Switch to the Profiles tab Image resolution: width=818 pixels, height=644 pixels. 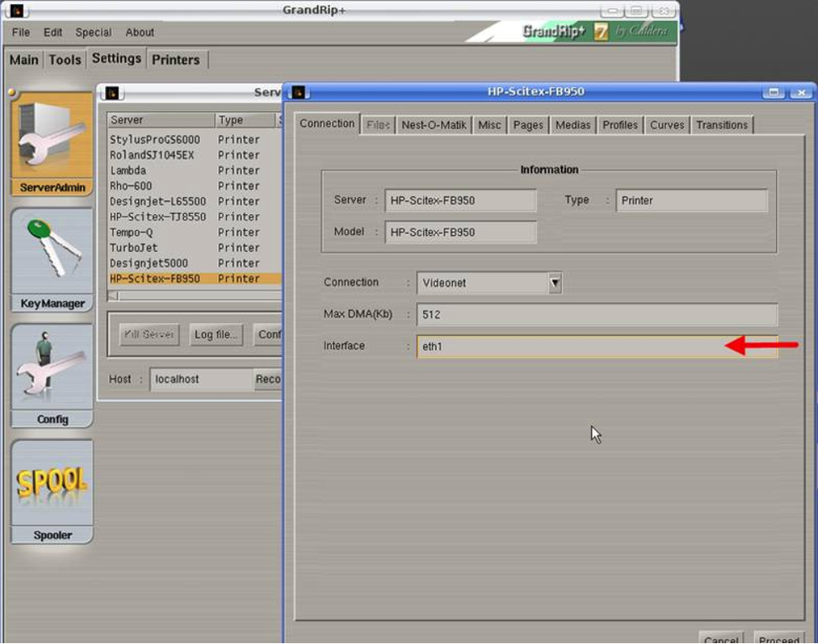pyautogui.click(x=620, y=125)
